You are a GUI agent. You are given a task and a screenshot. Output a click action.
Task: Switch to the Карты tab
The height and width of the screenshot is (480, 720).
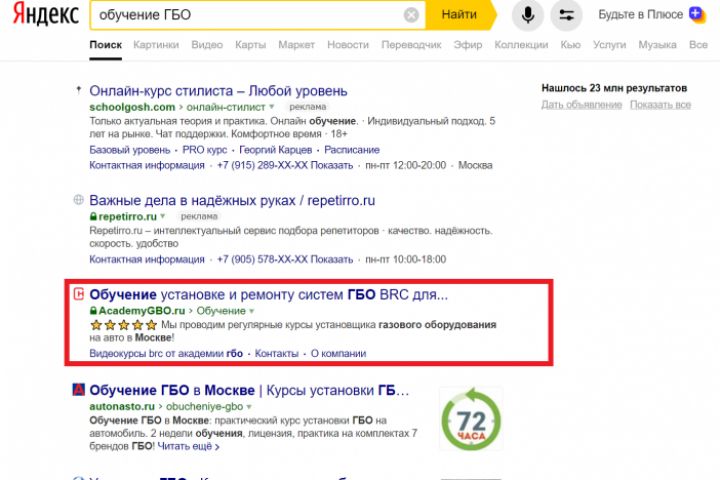tap(250, 45)
